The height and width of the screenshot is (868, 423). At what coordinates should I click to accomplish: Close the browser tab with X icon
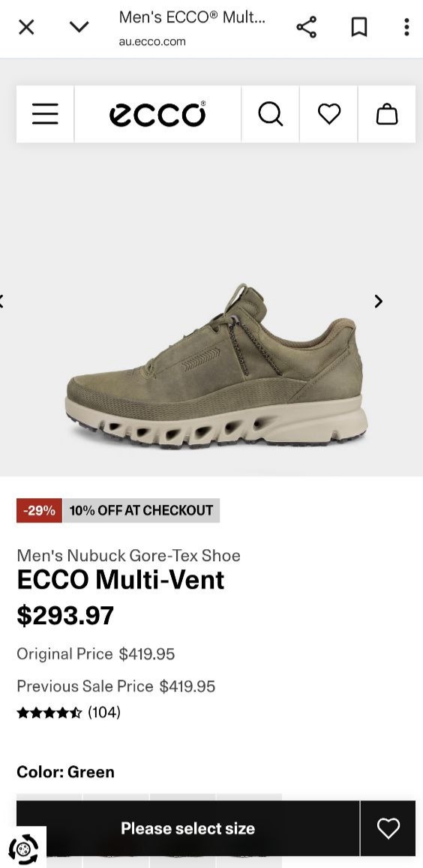point(26,26)
